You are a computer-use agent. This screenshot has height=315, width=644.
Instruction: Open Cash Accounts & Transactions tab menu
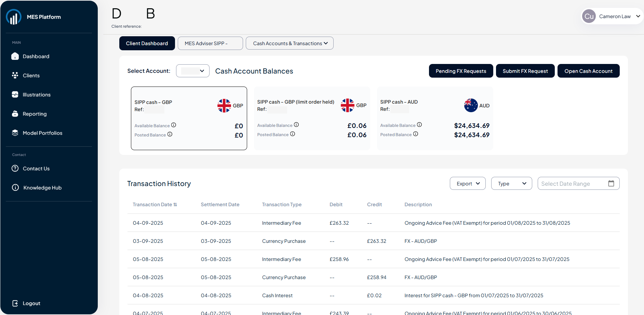point(290,43)
